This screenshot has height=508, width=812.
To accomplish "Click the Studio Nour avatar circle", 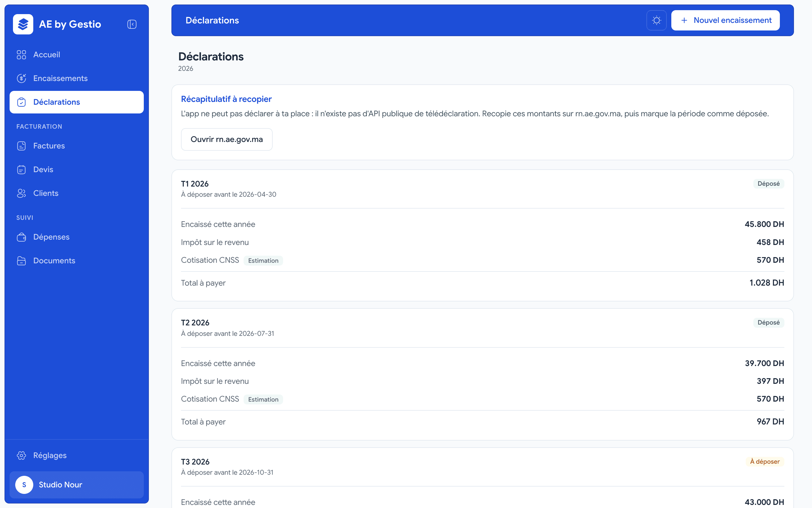I will [24, 485].
